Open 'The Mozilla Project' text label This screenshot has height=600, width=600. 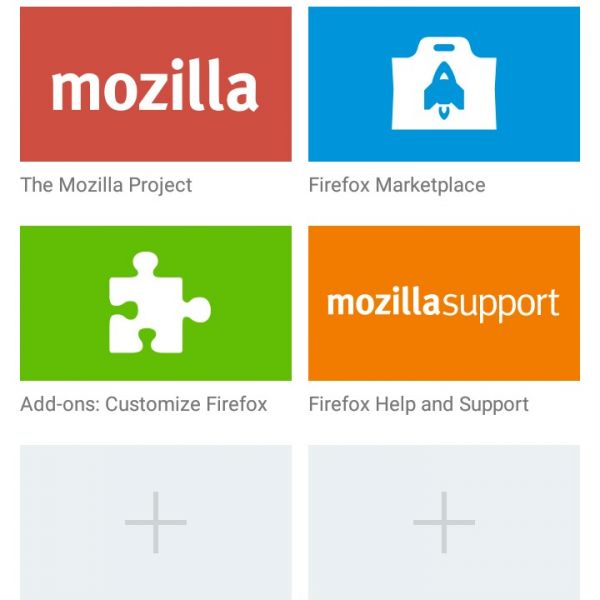(106, 185)
